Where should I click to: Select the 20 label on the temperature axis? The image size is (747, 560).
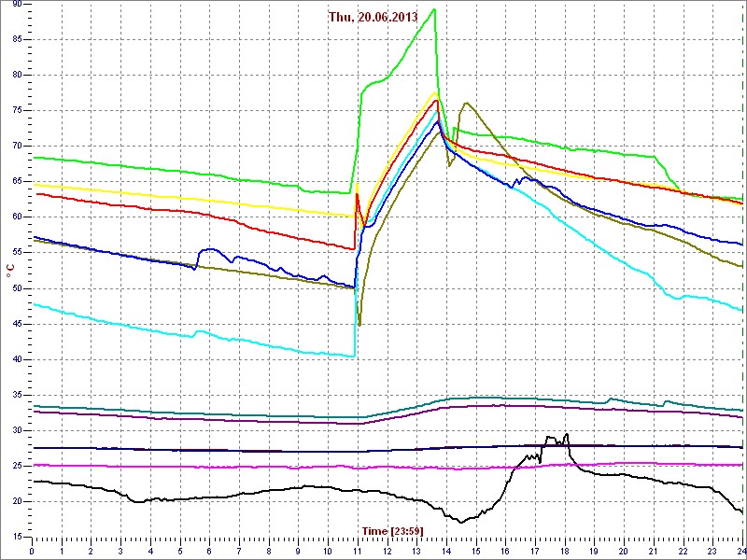[x=15, y=502]
